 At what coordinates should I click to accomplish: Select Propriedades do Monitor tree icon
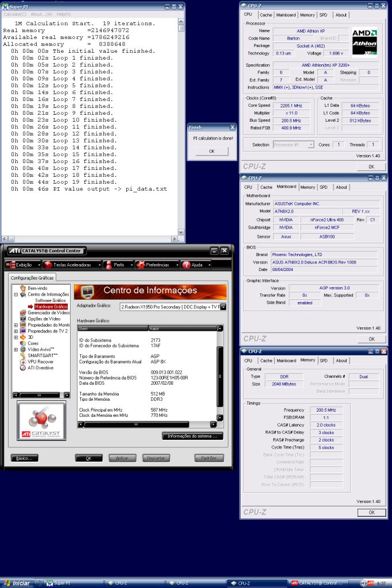coord(23,325)
